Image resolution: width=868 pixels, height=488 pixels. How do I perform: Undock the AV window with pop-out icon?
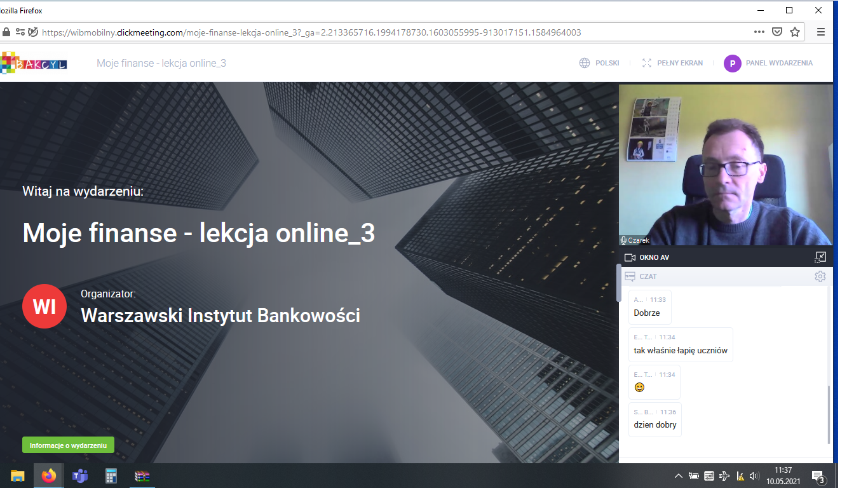pos(820,257)
